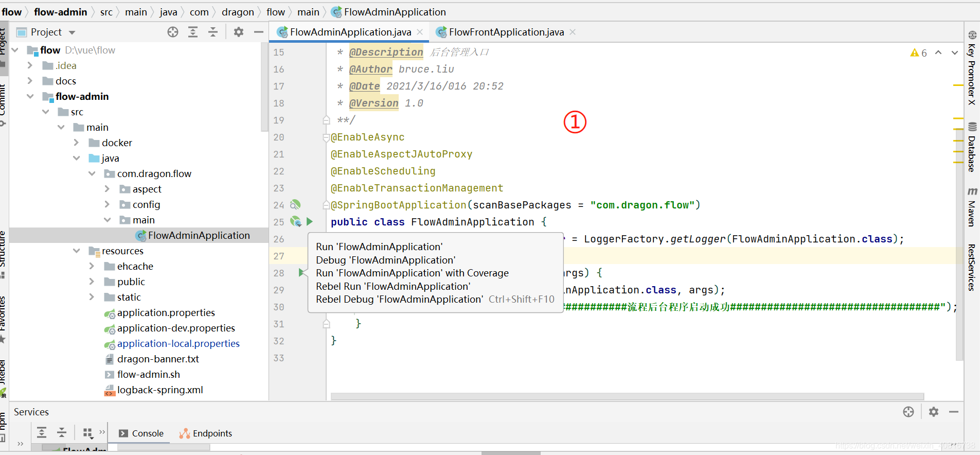Select application-local.properties file

(178, 343)
